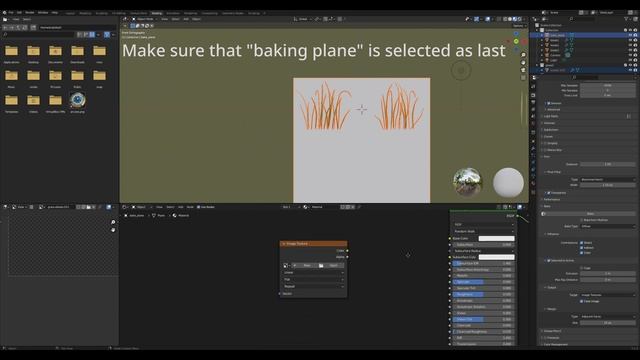Click the Bake button
The width and height of the screenshot is (640, 360).
pyautogui.click(x=590, y=213)
